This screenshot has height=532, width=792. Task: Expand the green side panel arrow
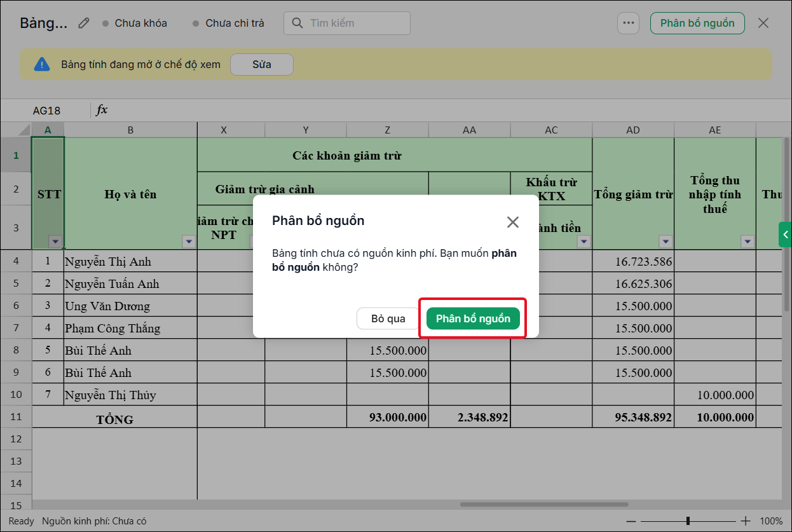tap(785, 235)
